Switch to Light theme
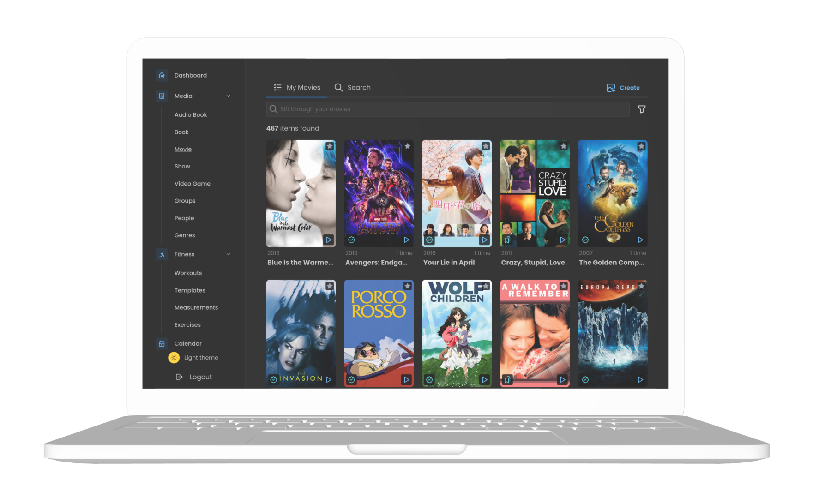831x504 pixels. point(193,358)
